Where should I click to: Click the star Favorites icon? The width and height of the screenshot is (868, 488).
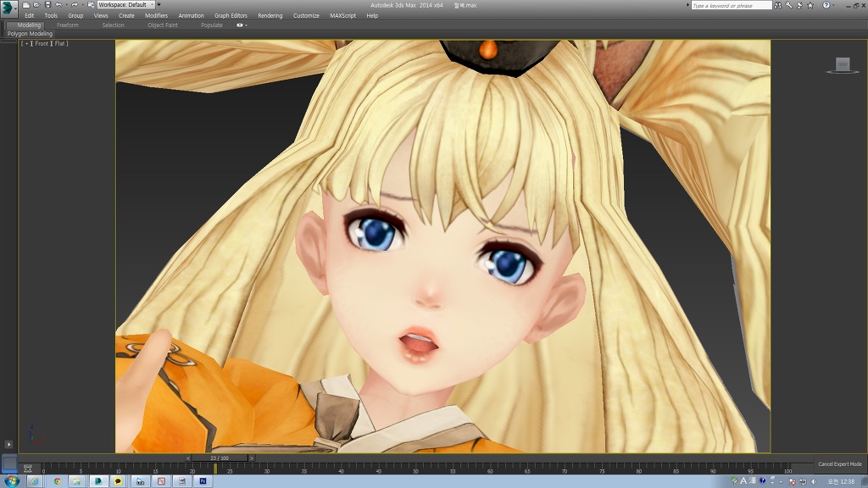pyautogui.click(x=810, y=5)
